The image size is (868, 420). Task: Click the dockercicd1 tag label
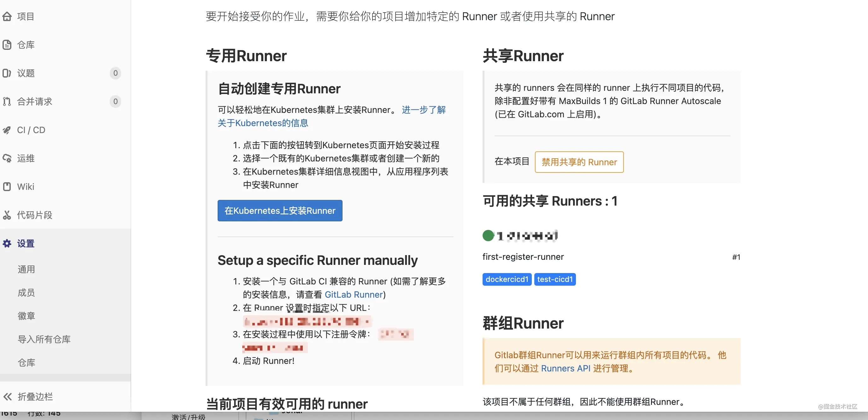[507, 279]
